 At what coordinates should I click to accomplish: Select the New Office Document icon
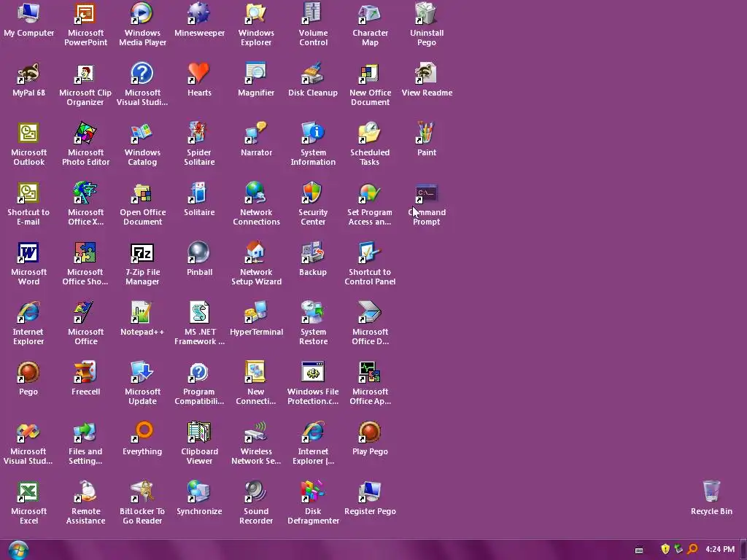tap(370, 74)
